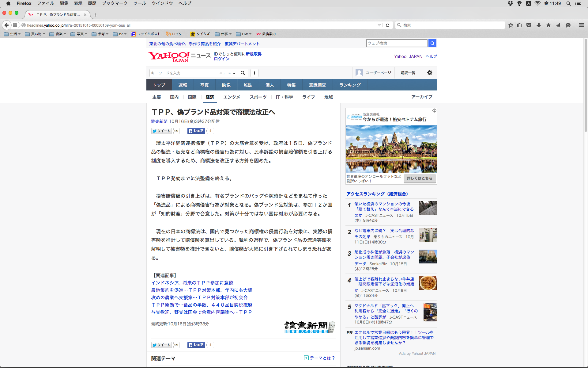Expand the 生活 bookmarks folder
The image size is (588, 368).
pos(12,34)
